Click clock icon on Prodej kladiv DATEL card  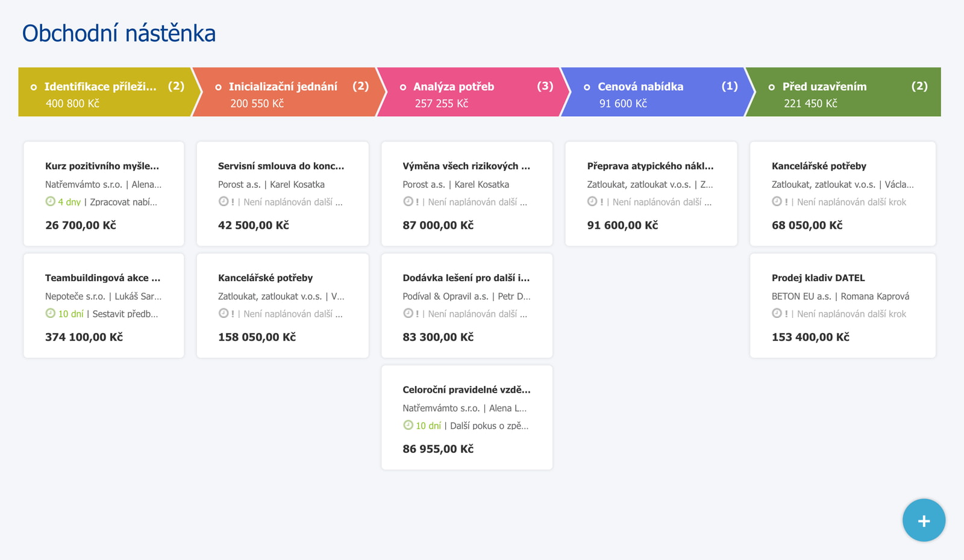(777, 313)
